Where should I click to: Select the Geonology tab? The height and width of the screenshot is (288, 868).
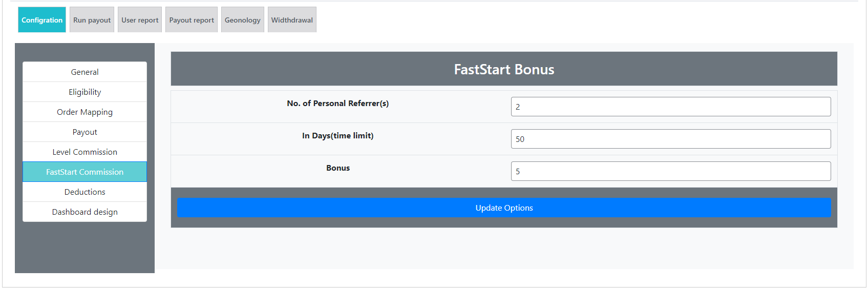point(242,20)
